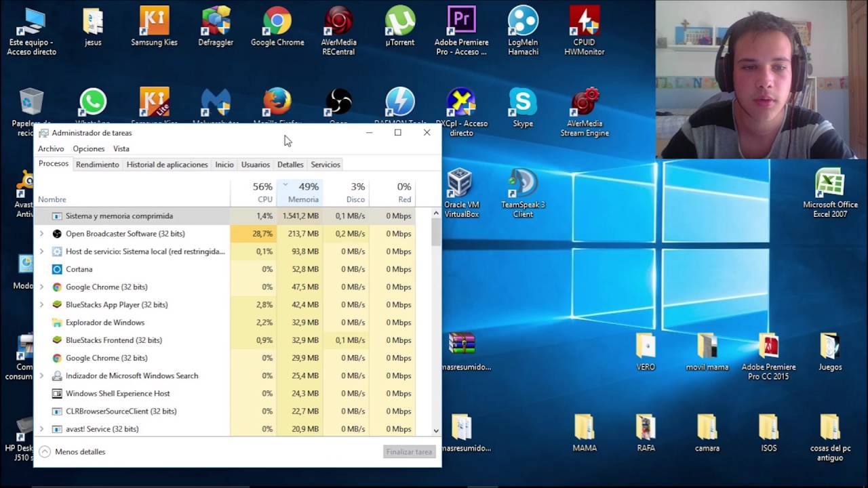
Task: Open DXCpl Acceso directo icon
Action: [x=461, y=113]
